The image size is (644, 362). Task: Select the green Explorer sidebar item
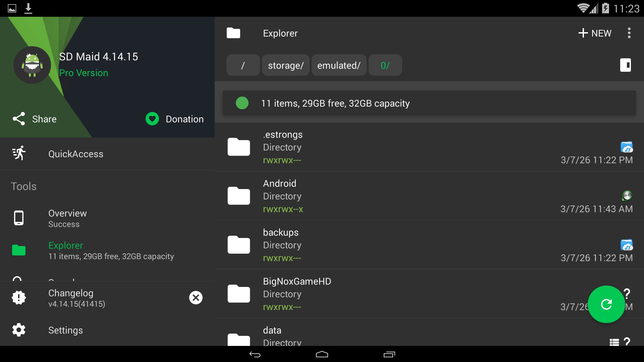tap(66, 250)
